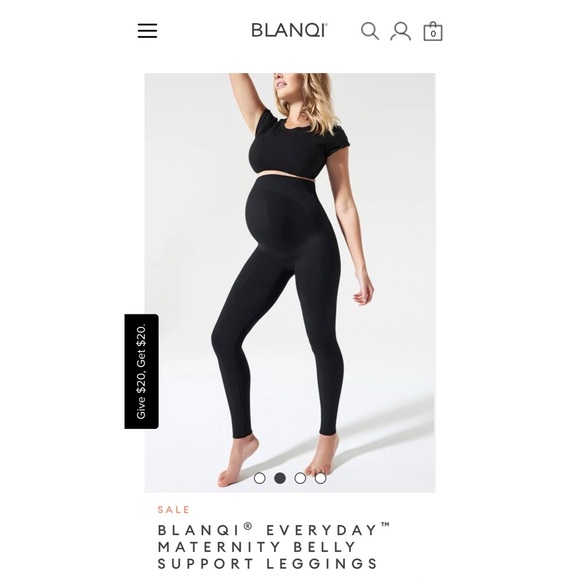Expand the Give $20, Get $20 side tab
580x580 pixels.
142,371
